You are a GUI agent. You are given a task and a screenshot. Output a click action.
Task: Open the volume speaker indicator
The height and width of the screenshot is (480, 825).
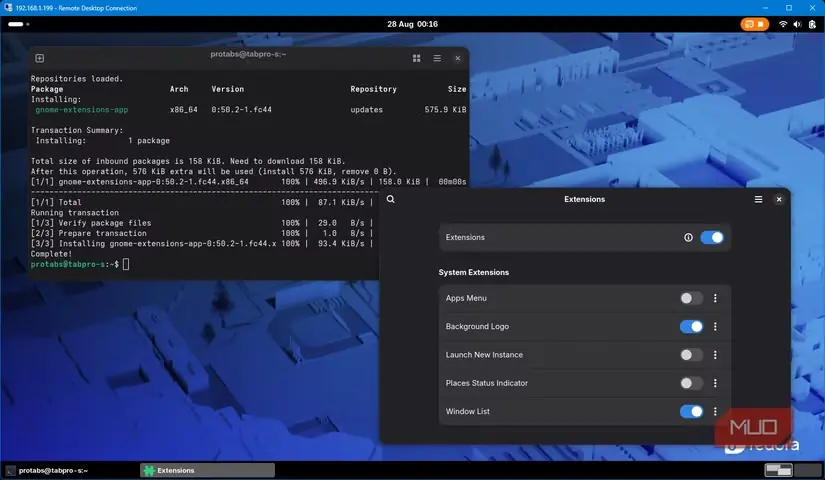tap(798, 24)
